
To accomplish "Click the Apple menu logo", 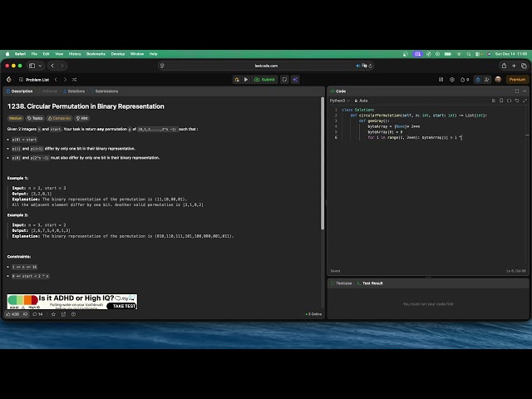I will click(x=7, y=54).
